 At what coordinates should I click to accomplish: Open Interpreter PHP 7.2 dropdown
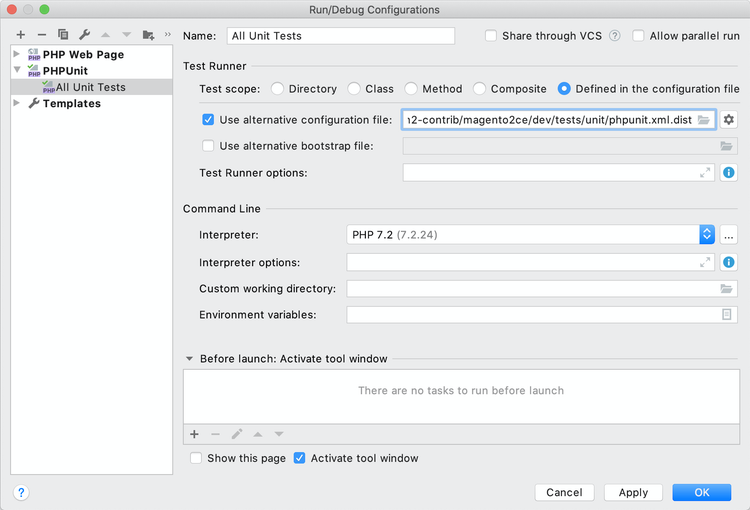tap(530, 235)
